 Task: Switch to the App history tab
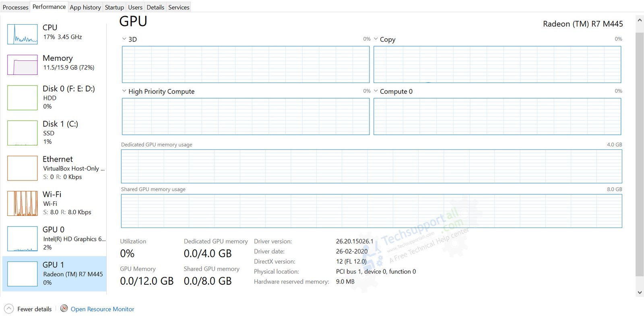pos(85,7)
